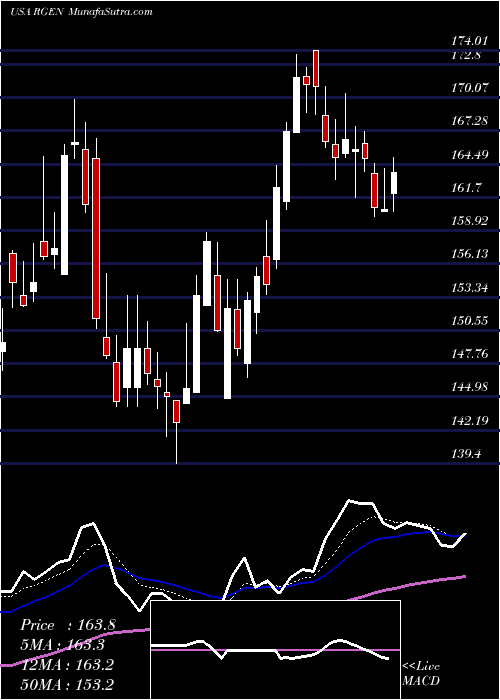Click the 150.55 price axis label
The image size is (500, 700).
pos(468,321)
